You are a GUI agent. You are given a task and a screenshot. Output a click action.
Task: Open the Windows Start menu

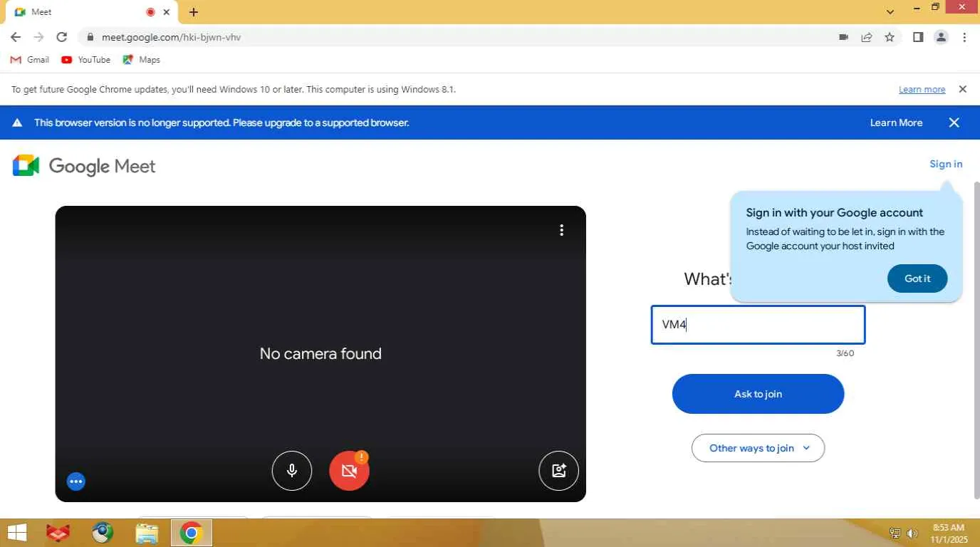(x=17, y=533)
